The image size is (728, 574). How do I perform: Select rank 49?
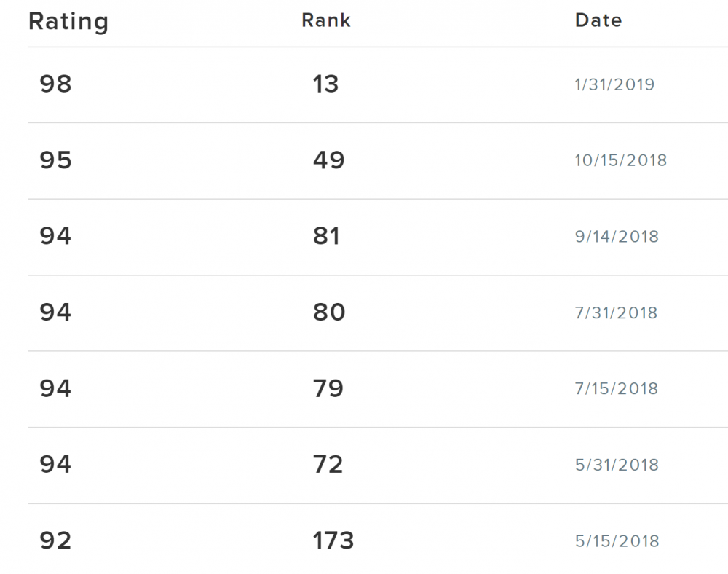click(328, 160)
